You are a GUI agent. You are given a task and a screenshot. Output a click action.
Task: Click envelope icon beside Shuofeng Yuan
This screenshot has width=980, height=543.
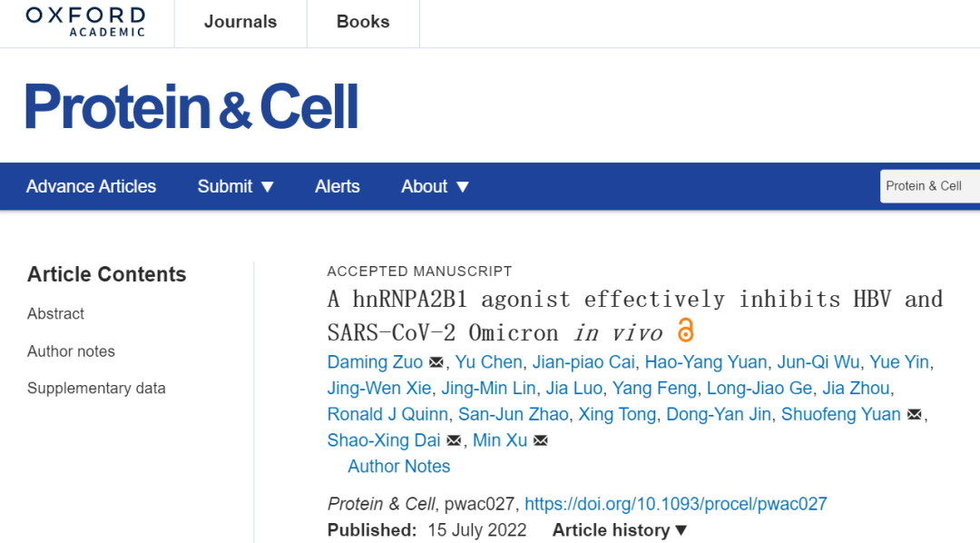(915, 415)
